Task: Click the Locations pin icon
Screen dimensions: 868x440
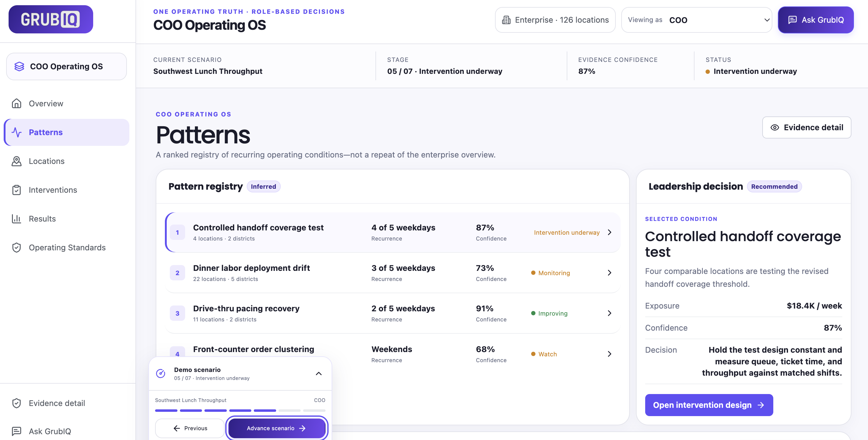Action: click(17, 161)
